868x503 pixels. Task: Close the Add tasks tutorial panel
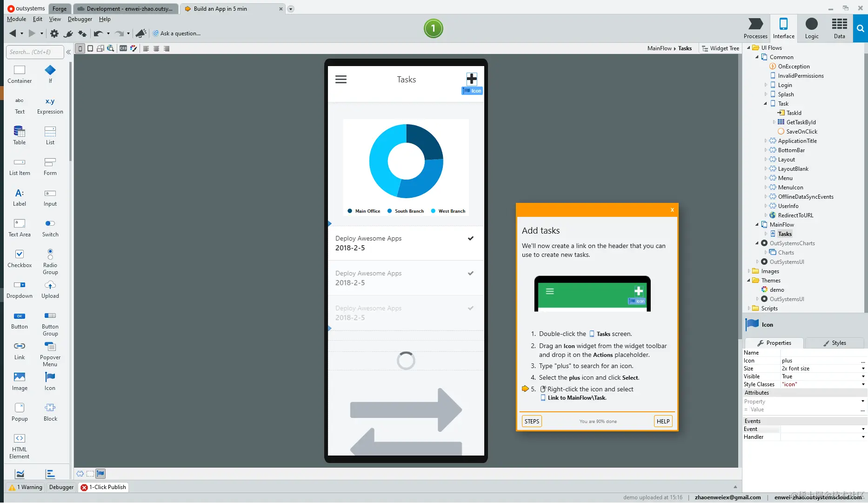(x=672, y=210)
